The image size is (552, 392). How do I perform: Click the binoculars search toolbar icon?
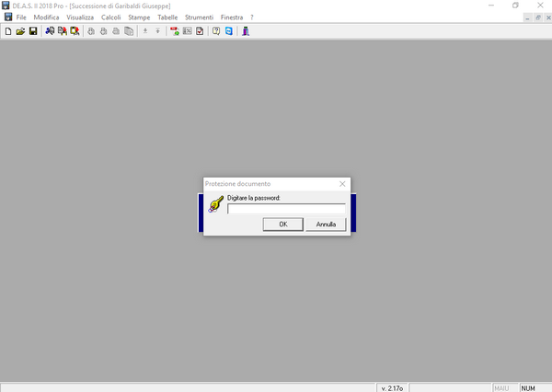point(50,31)
